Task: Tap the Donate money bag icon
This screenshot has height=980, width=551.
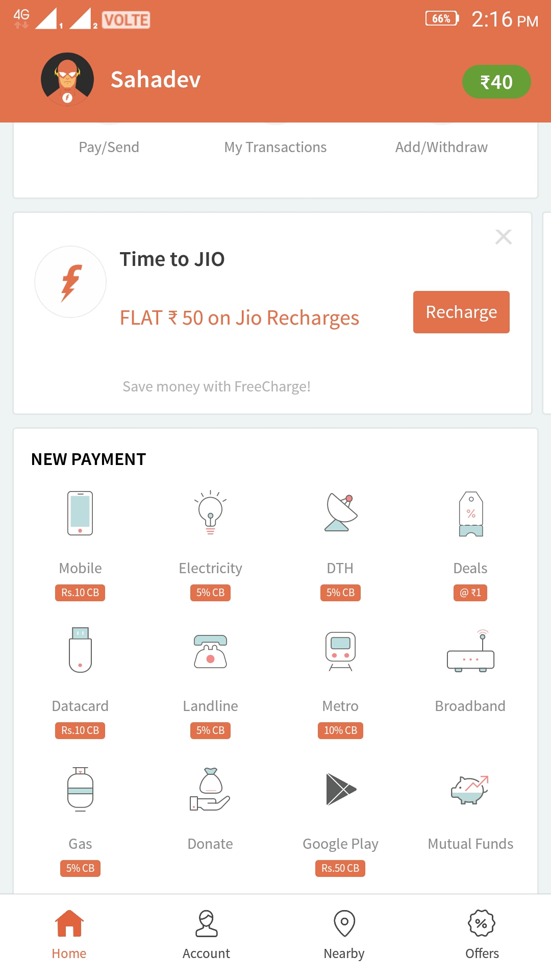Action: (x=210, y=789)
